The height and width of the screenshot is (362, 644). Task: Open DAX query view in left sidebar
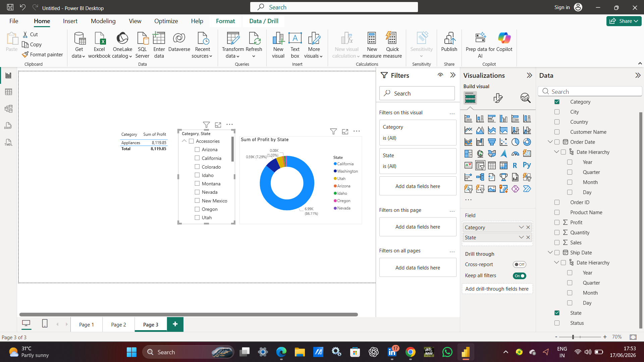[x=8, y=125]
